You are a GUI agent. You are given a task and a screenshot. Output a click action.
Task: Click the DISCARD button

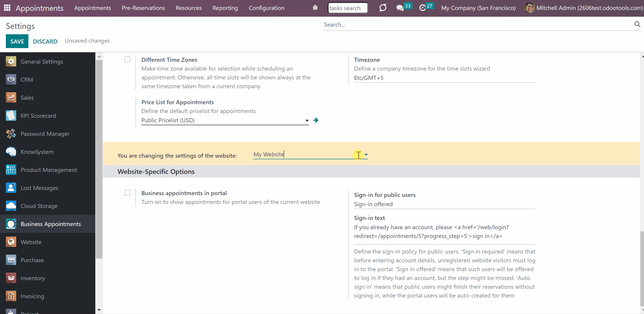coord(45,41)
